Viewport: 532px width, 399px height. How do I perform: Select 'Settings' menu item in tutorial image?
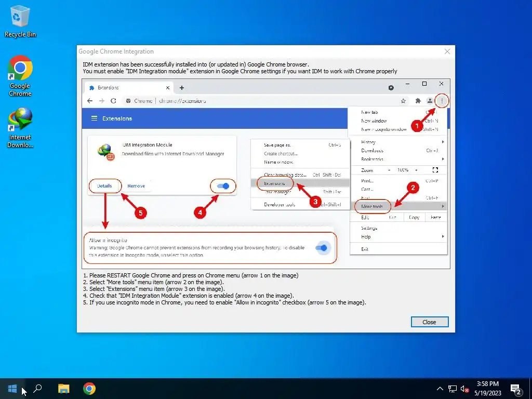point(398,228)
